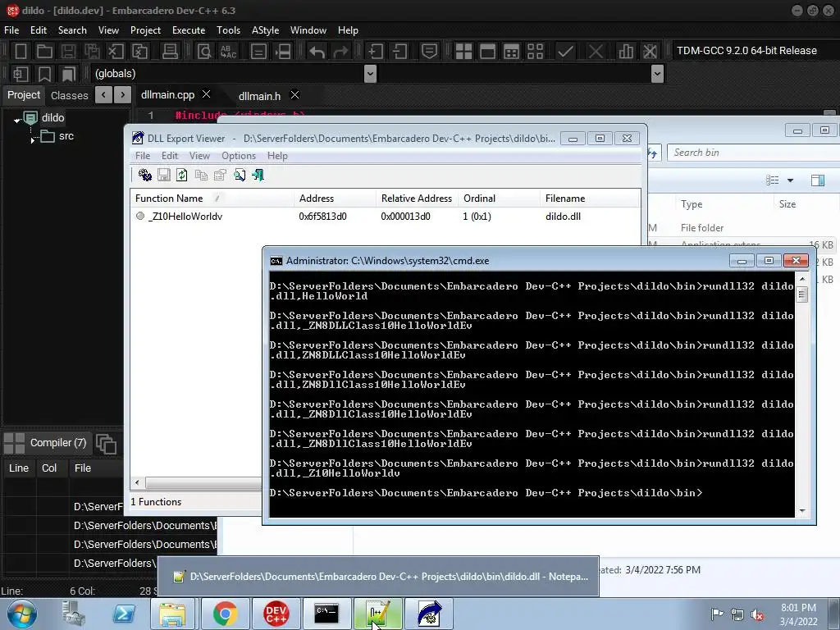This screenshot has height=630, width=840.
Task: Open the members dropdown right of (globals)
Action: pyautogui.click(x=657, y=74)
